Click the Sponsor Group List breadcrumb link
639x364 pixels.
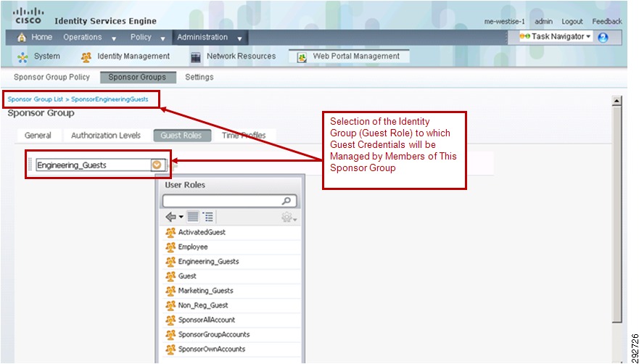click(36, 99)
